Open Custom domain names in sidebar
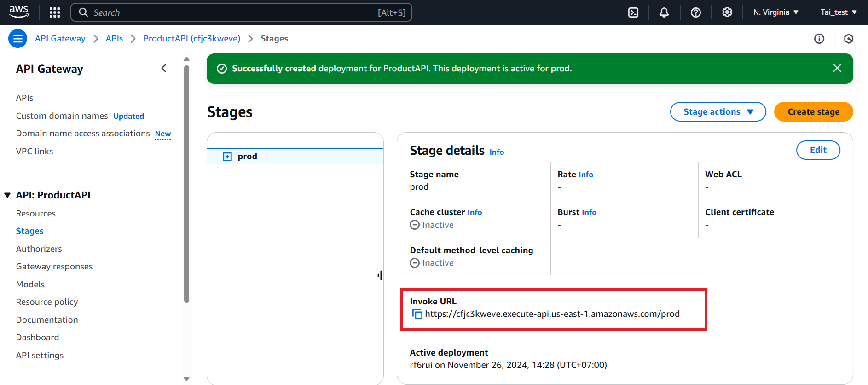The width and height of the screenshot is (868, 385). pyautogui.click(x=62, y=116)
